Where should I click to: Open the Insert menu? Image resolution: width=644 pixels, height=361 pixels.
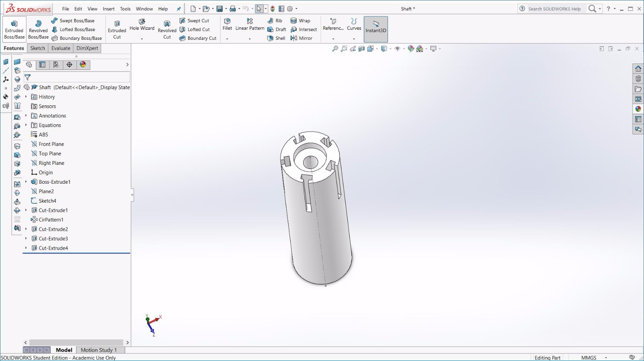[x=109, y=9]
